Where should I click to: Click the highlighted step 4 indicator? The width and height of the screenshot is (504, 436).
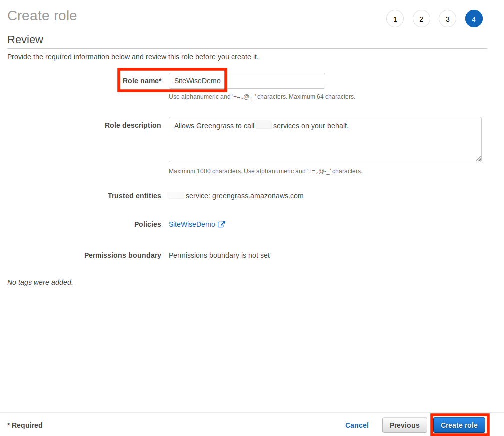click(473, 19)
